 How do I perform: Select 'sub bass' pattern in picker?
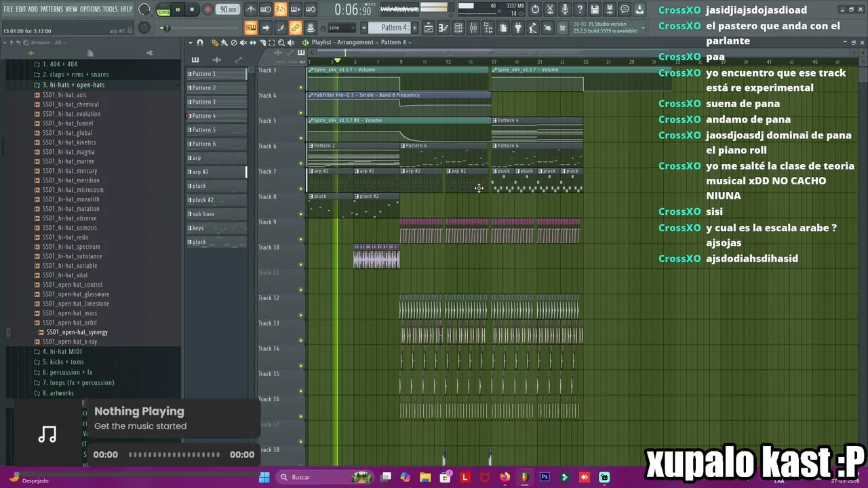pos(216,214)
